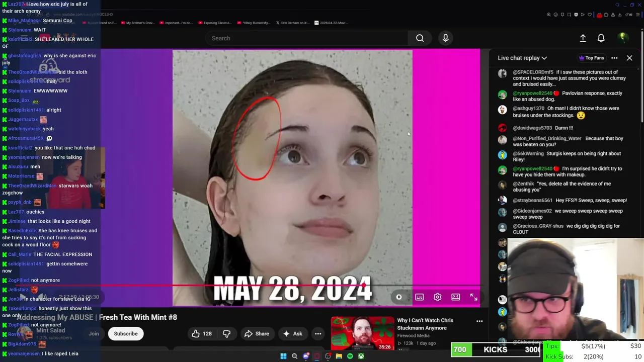The width and height of the screenshot is (644, 362).
Task: Open the @ryanpowell2540 Pavlovian chat message
Action: pyautogui.click(x=563, y=96)
